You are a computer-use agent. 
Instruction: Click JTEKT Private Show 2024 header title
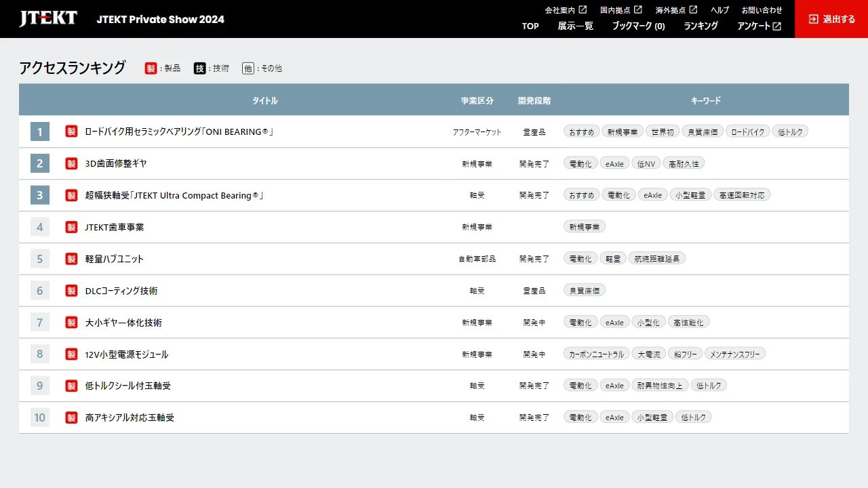(x=160, y=19)
